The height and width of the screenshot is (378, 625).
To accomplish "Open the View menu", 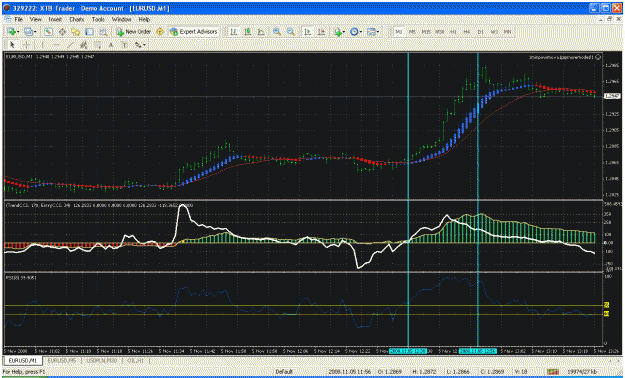I will (35, 19).
